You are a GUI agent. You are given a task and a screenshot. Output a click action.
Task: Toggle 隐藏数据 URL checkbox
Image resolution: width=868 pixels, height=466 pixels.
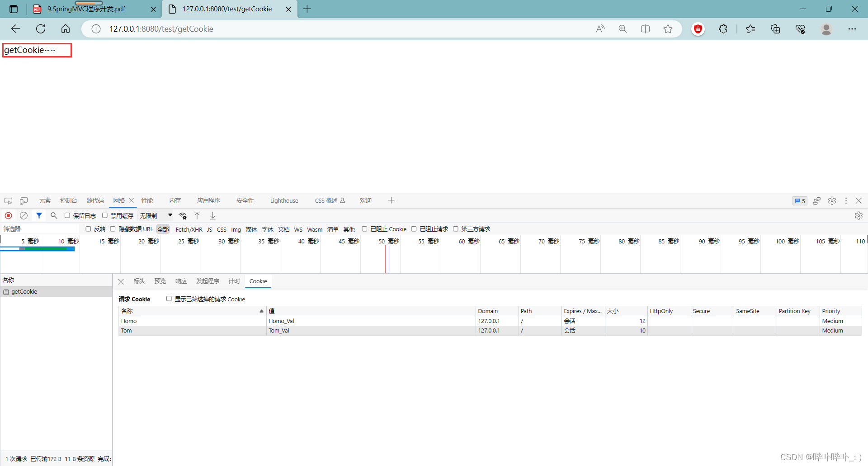point(113,229)
